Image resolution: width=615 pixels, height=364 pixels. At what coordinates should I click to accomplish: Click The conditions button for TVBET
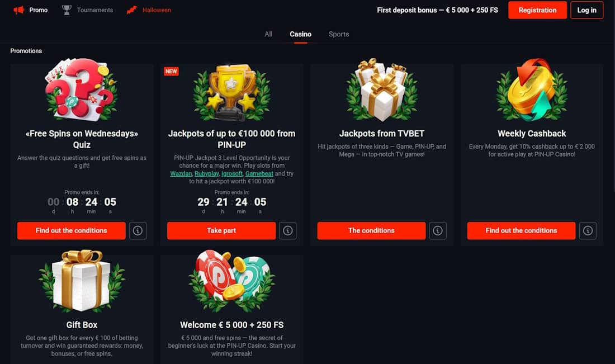[371, 230]
